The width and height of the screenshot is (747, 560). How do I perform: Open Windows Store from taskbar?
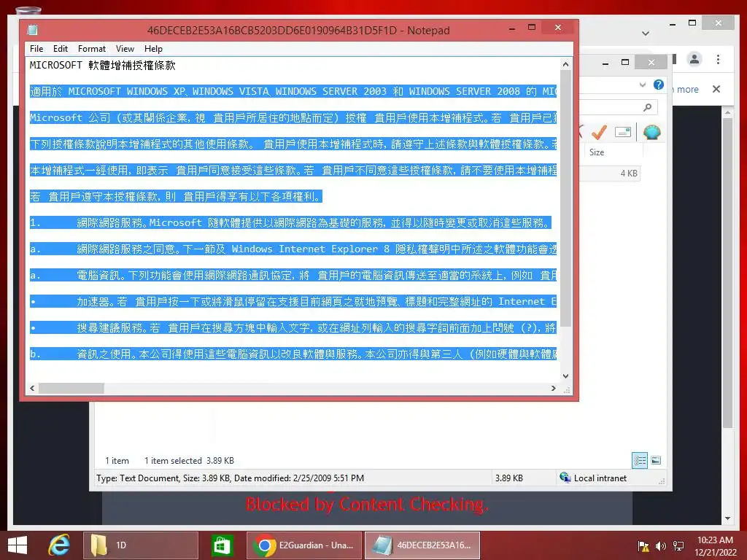(222, 545)
